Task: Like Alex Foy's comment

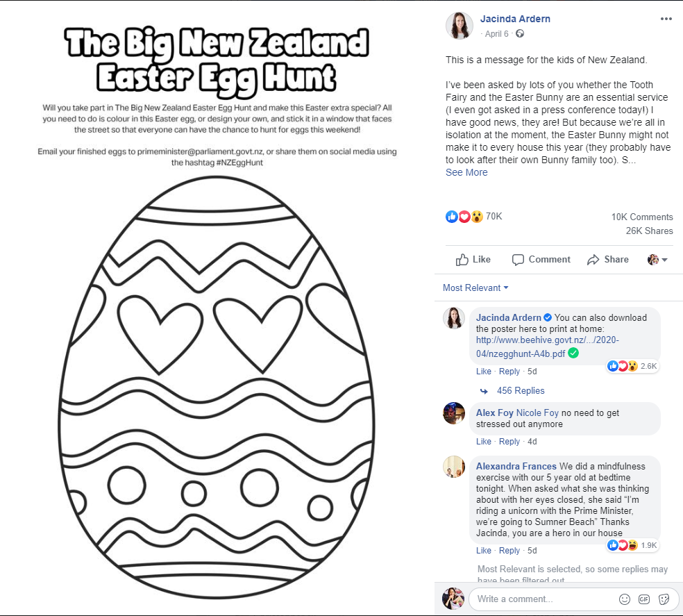Action: click(x=484, y=442)
